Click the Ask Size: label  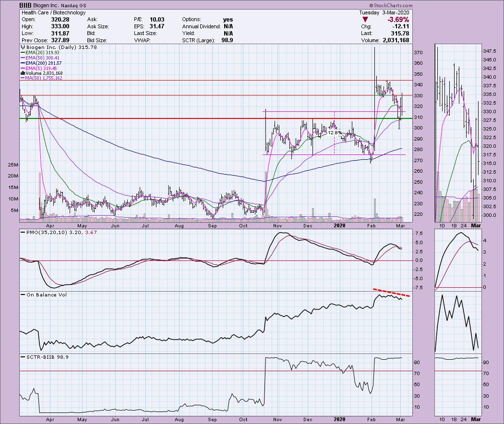click(98, 27)
